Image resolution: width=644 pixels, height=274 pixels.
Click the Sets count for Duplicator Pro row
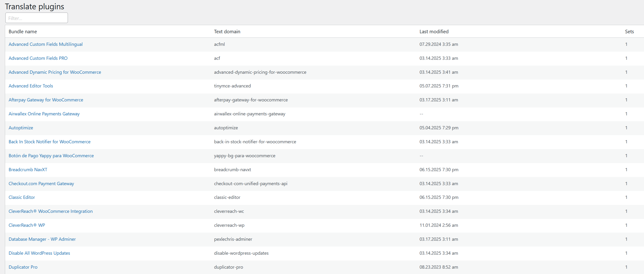pos(626,267)
